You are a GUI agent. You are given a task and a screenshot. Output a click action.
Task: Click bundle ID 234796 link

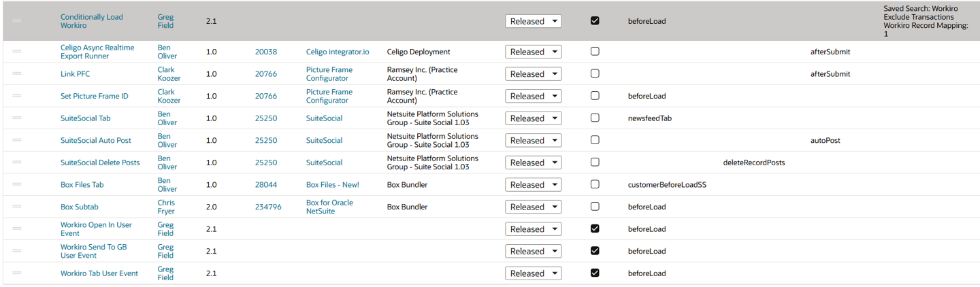[268, 207]
